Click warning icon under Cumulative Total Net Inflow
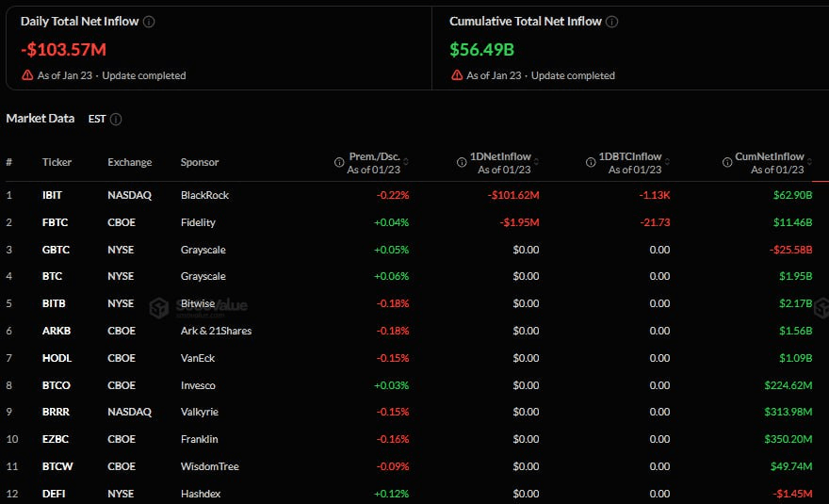 (x=457, y=75)
